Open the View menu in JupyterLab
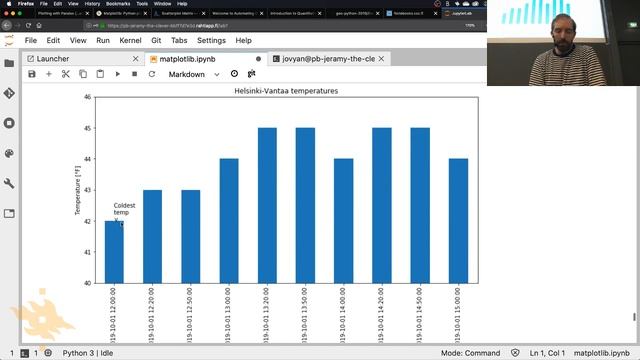The image size is (640, 360). (x=78, y=40)
